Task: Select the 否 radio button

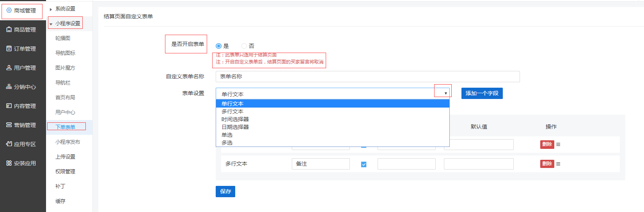Action: point(244,46)
